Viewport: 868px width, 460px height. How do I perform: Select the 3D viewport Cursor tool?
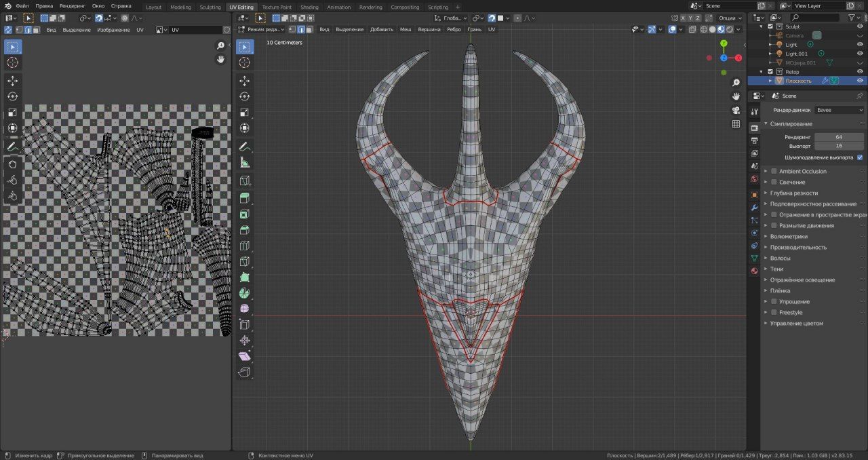[245, 62]
